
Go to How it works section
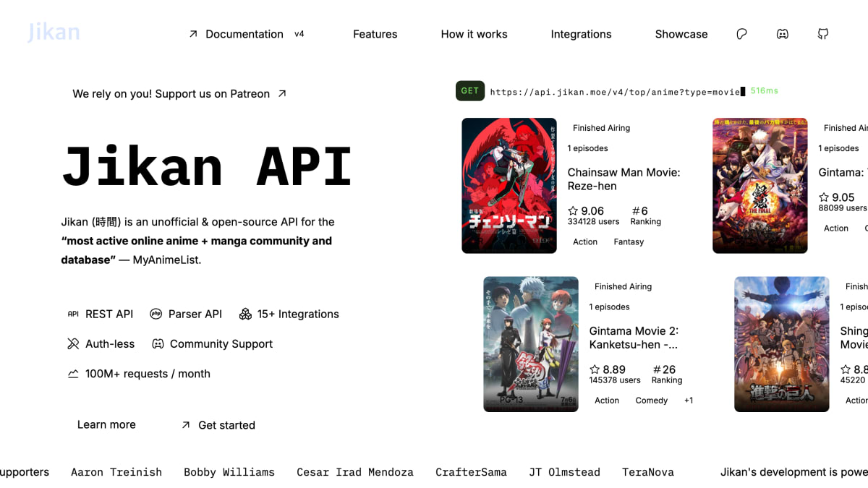[x=474, y=34]
